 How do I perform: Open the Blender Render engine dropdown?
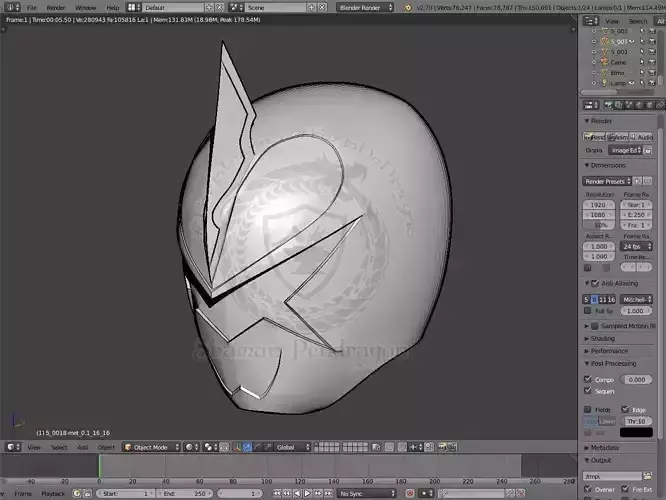click(365, 8)
